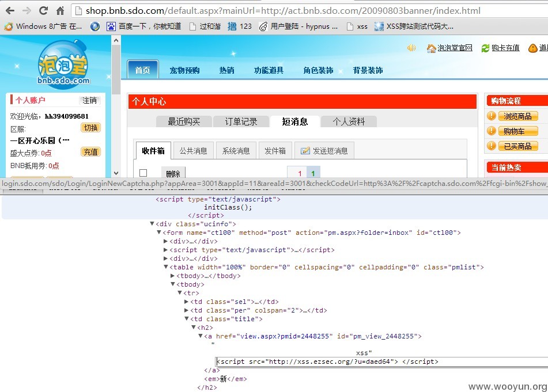This screenshot has height=392, width=548.
Task: Click the 已买商品 step button
Action: tap(518, 146)
